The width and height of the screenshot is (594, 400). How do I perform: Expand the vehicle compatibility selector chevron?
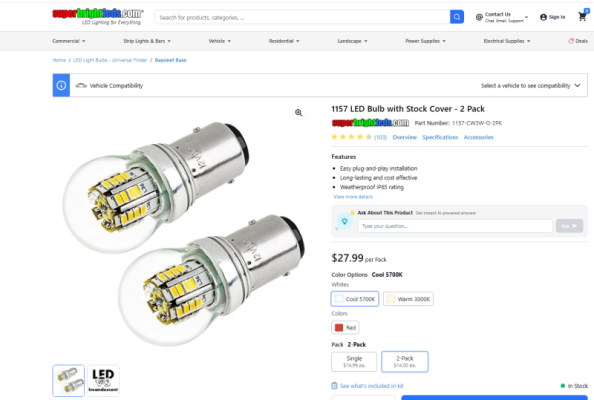point(577,86)
